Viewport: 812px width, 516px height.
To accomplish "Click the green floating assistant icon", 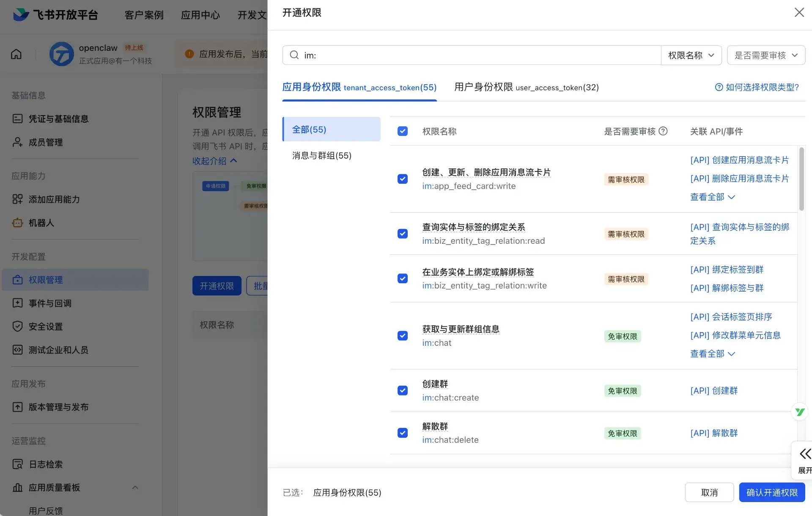I will (799, 412).
